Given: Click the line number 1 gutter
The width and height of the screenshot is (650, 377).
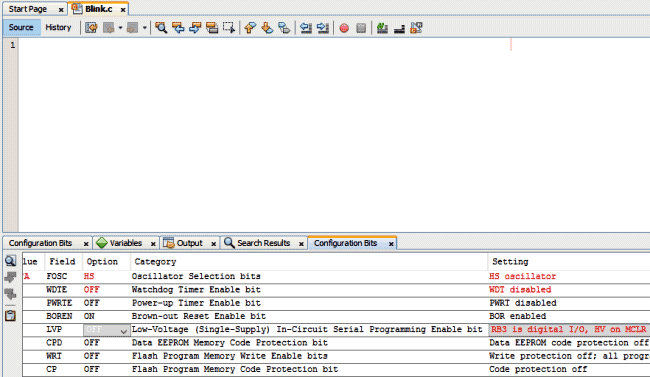Looking at the screenshot, I should click(12, 45).
